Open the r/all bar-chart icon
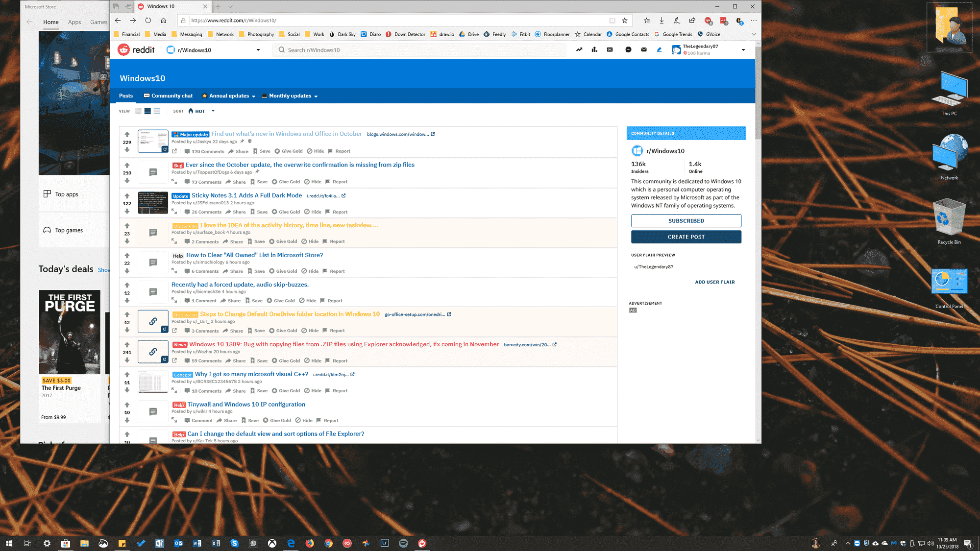980x551 pixels. [594, 49]
